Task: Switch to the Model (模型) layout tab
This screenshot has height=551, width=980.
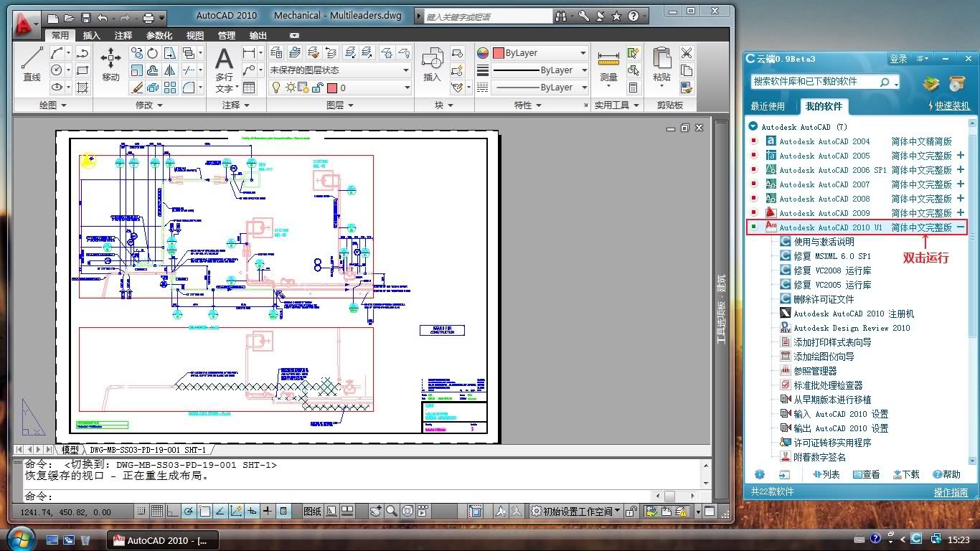Action: 70,450
